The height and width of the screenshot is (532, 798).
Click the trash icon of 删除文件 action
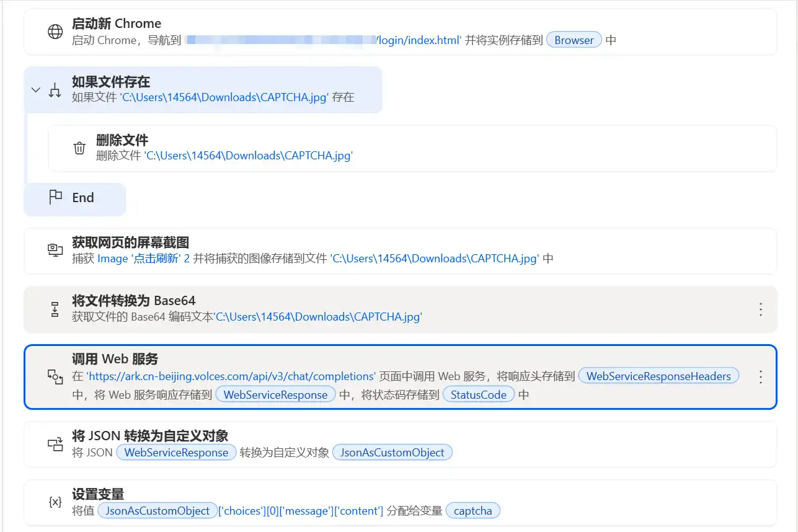(79, 148)
